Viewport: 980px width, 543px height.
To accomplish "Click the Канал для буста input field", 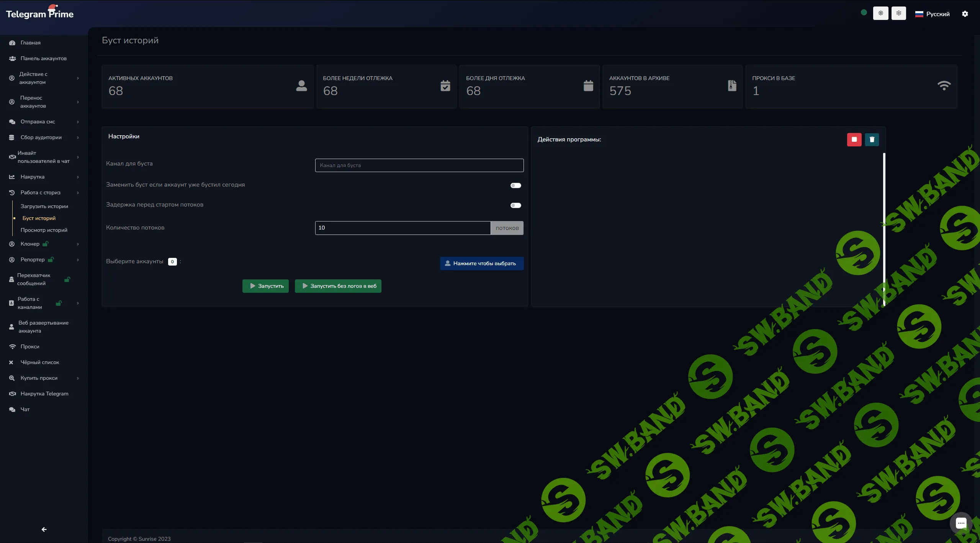I will 419,165.
